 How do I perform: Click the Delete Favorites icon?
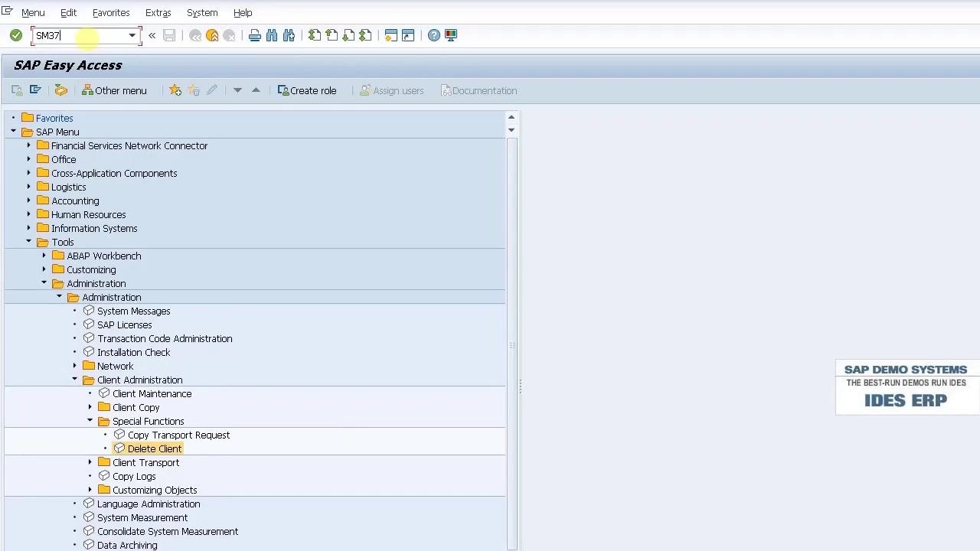194,90
